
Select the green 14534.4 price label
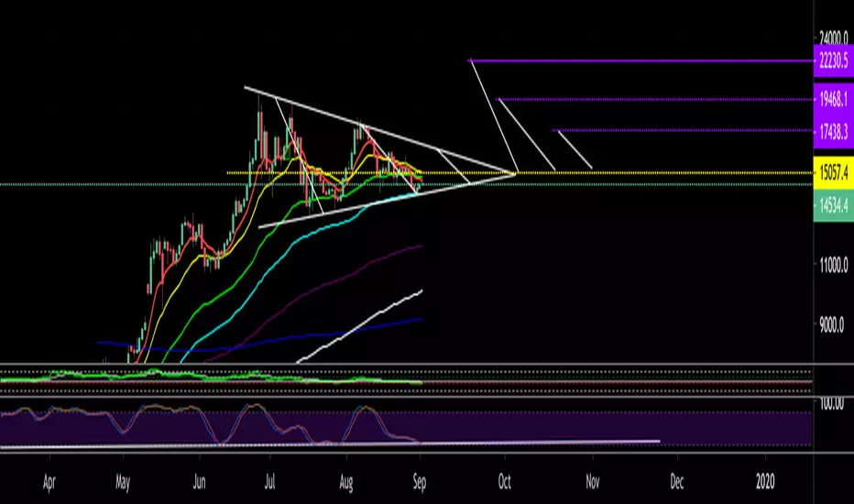click(833, 205)
